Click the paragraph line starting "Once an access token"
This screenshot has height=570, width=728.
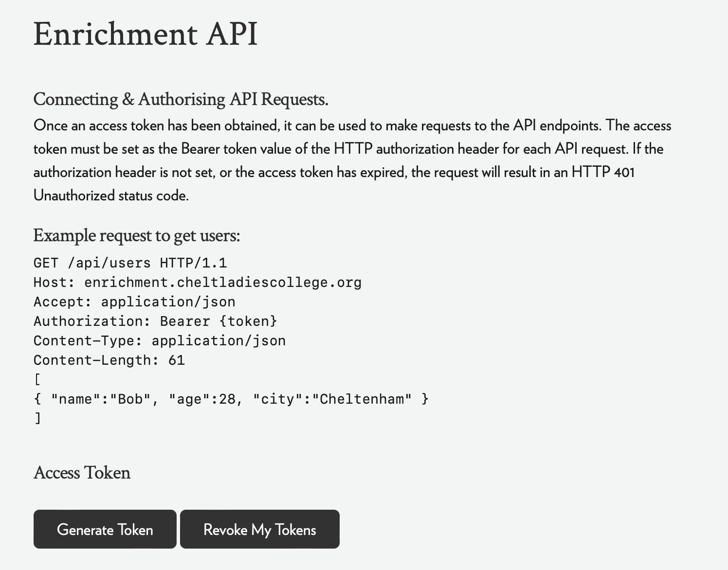[x=352, y=125]
